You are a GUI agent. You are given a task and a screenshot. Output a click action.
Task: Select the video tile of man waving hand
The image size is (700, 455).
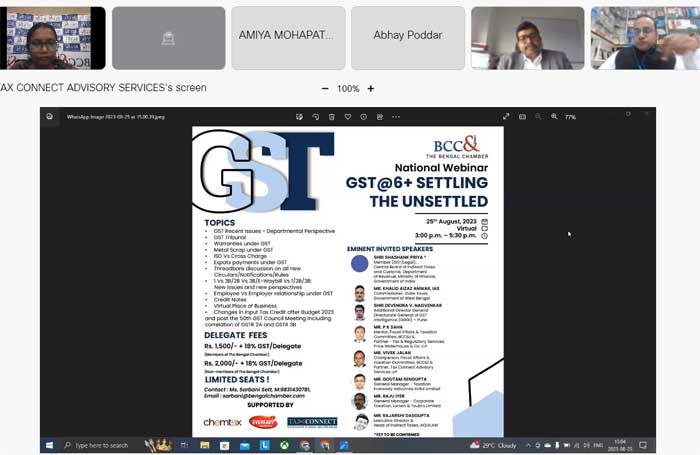click(646, 38)
